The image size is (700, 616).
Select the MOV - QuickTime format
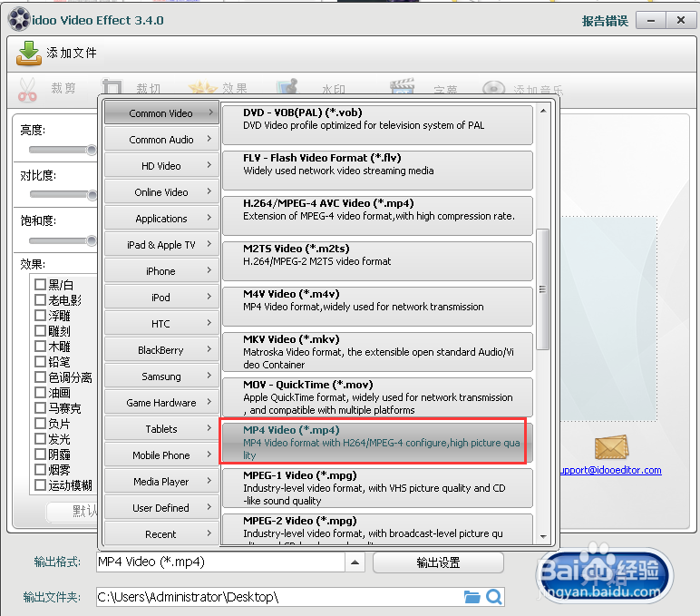coord(377,397)
